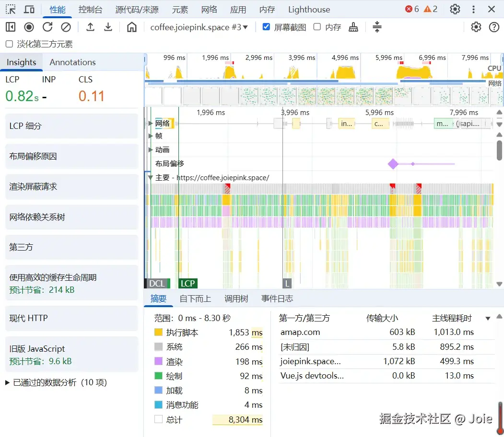Enable the 内存 memory checkbox
Image resolution: width=504 pixels, height=437 pixels.
(316, 27)
